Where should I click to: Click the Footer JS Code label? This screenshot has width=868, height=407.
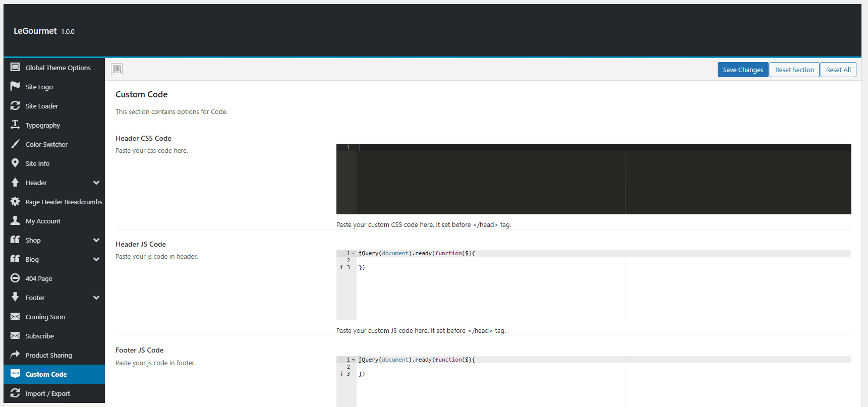(139, 350)
